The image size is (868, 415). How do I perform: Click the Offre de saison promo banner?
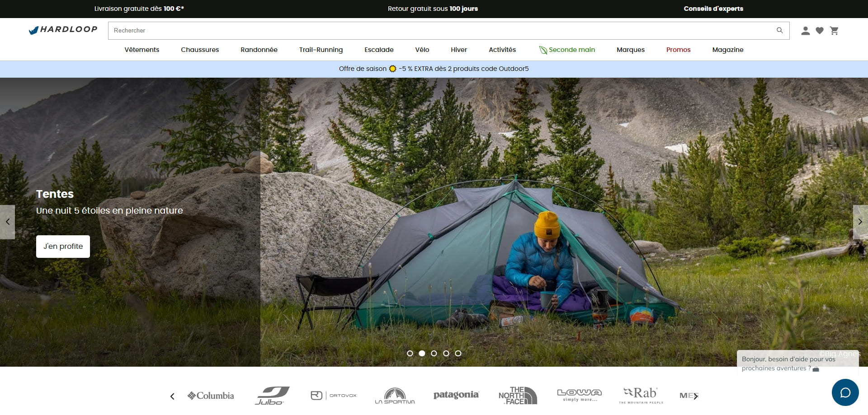click(434, 69)
